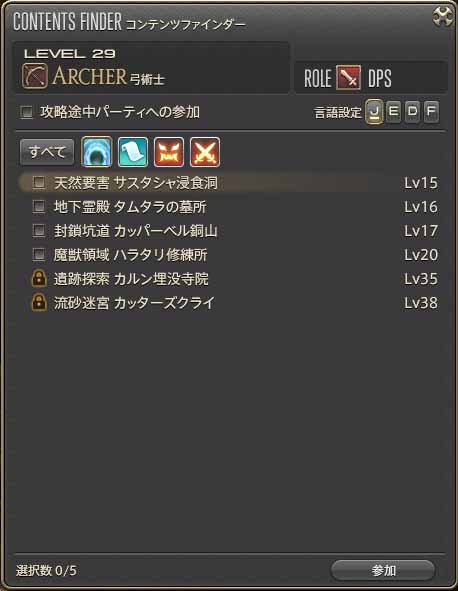Select the red demon face trial filter
Screen dimensions: 458x591
tap(169, 152)
